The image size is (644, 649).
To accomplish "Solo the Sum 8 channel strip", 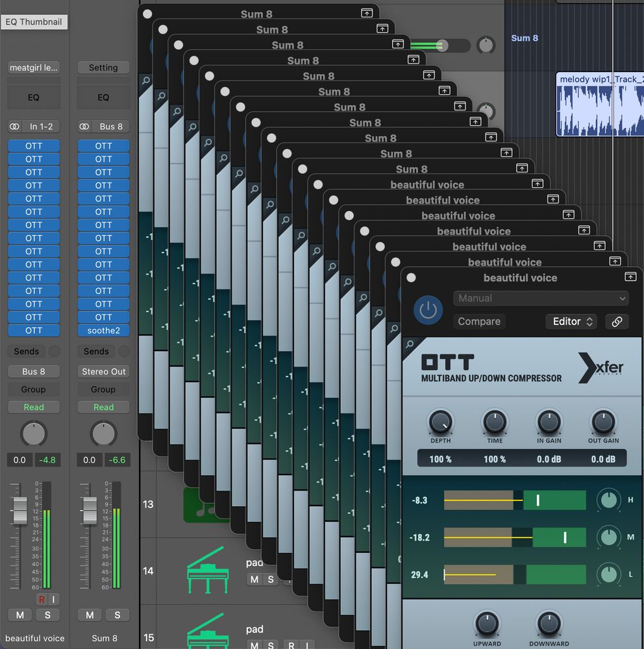I will click(x=118, y=615).
